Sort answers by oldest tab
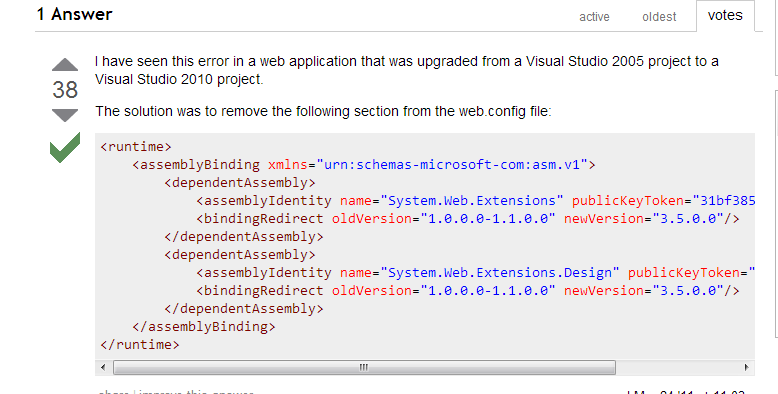778x394 pixels. pos(659,17)
